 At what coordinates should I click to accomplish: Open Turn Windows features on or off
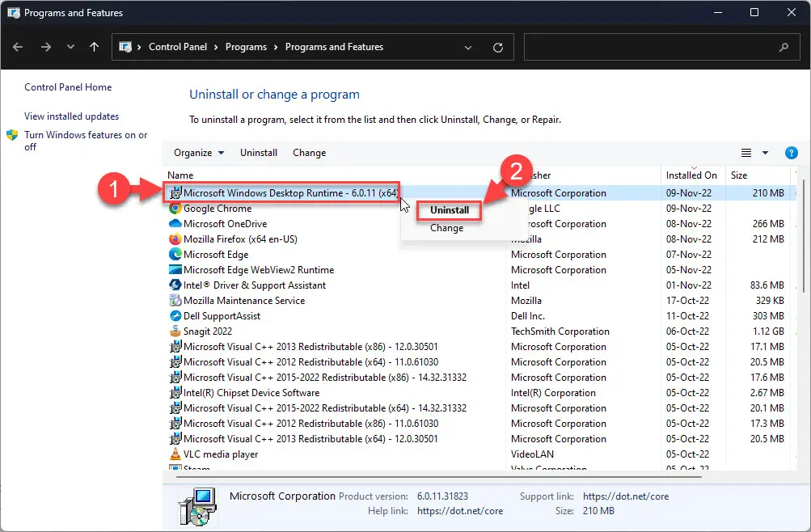click(86, 141)
